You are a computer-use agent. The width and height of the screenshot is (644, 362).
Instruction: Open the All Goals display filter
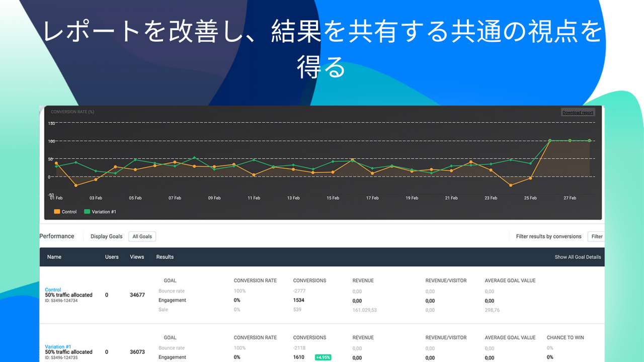[x=142, y=236]
